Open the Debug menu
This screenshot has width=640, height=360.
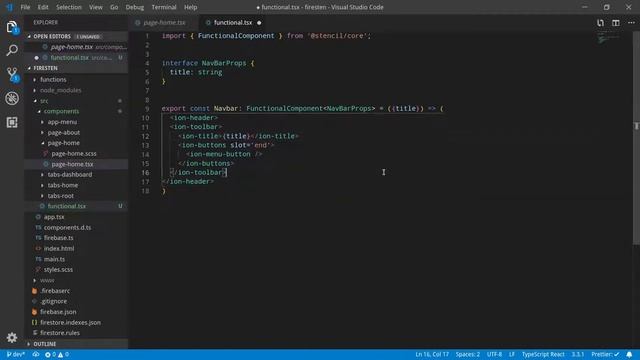[135, 7]
